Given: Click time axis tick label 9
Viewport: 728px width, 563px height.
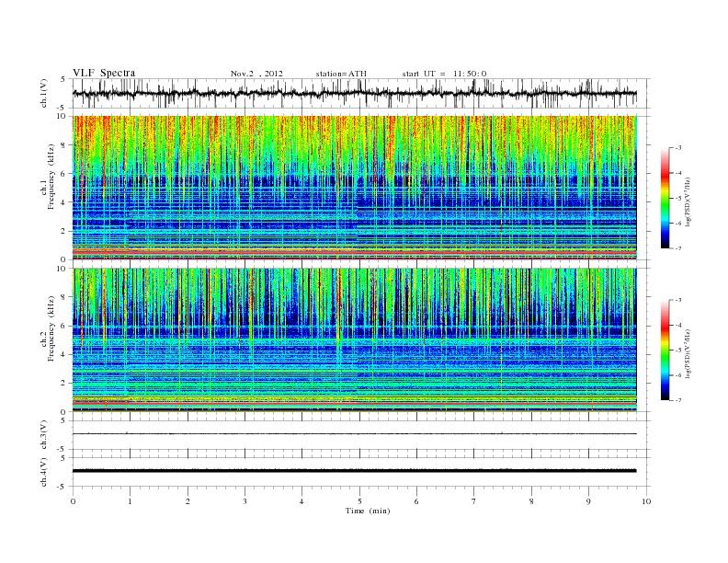Looking at the screenshot, I should [588, 501].
